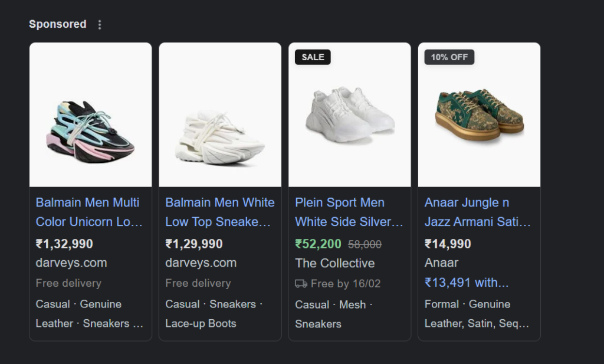This screenshot has height=364, width=604.
Task: Click the delivery truck icon under The Collective
Action: [x=301, y=284]
